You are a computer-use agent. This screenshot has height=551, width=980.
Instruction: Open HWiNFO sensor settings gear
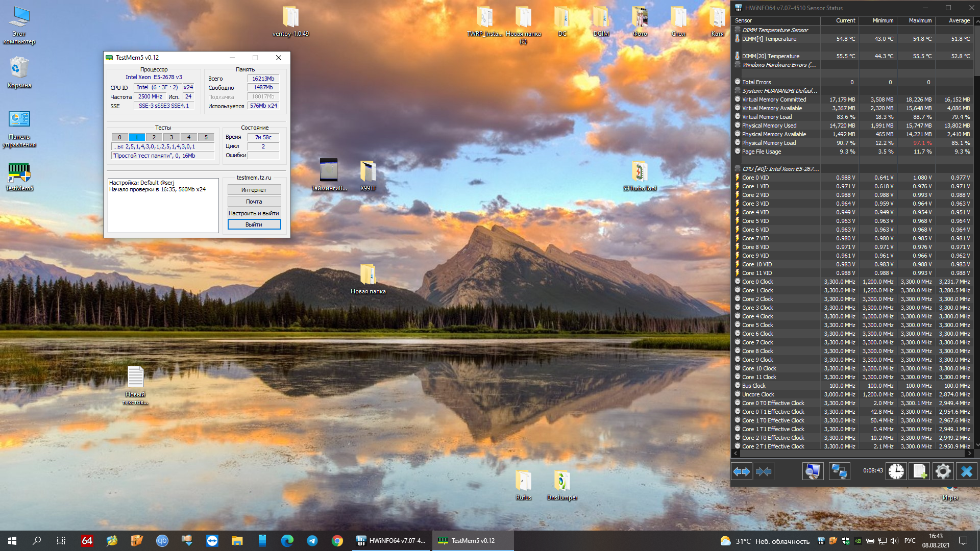(x=943, y=471)
